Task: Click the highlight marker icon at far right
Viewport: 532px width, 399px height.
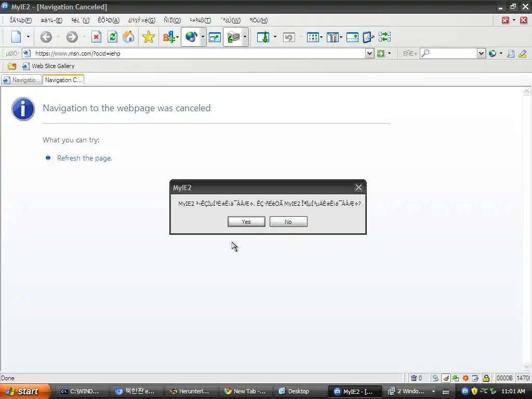Action: (523, 54)
